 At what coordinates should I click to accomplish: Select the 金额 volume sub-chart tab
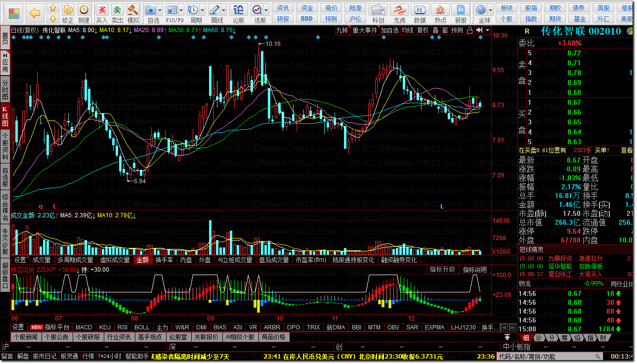coord(142,260)
